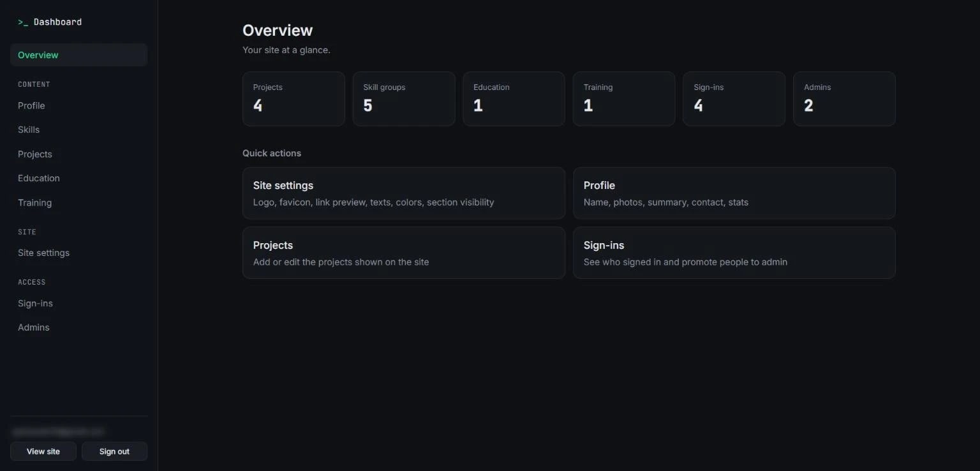Open the Skill groups stat card

(x=404, y=99)
